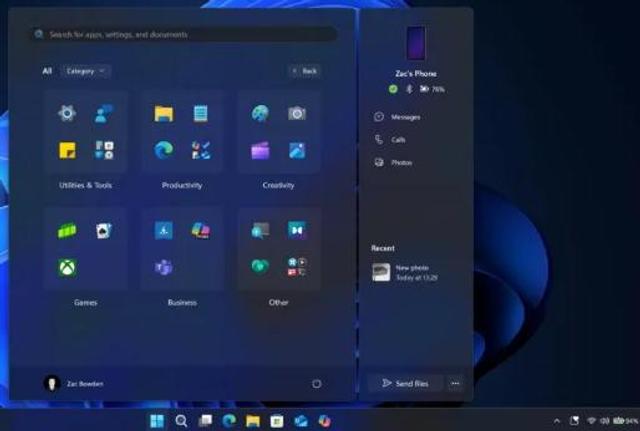This screenshot has height=431, width=640.
Task: Focus the search apps and settings field
Action: (x=184, y=34)
